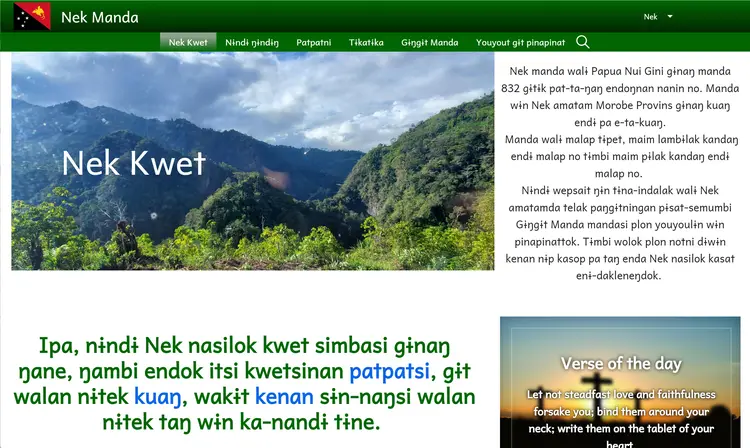Follow the blue kenan link
The image size is (750, 448).
(284, 397)
